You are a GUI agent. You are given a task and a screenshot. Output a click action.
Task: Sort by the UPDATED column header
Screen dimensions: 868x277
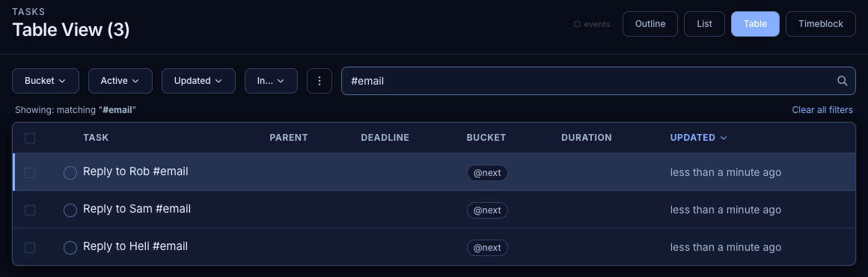[x=698, y=138]
